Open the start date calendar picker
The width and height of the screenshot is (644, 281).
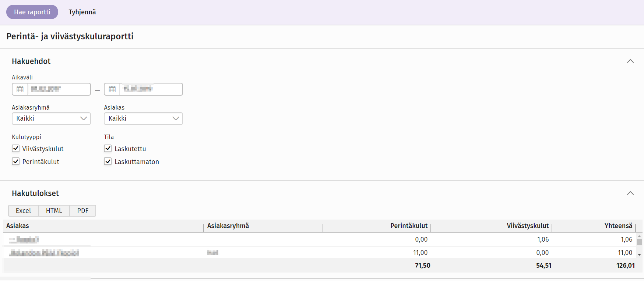pyautogui.click(x=20, y=89)
